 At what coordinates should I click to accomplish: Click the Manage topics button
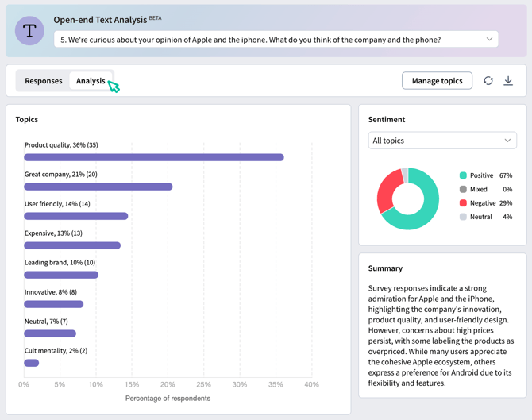point(437,81)
